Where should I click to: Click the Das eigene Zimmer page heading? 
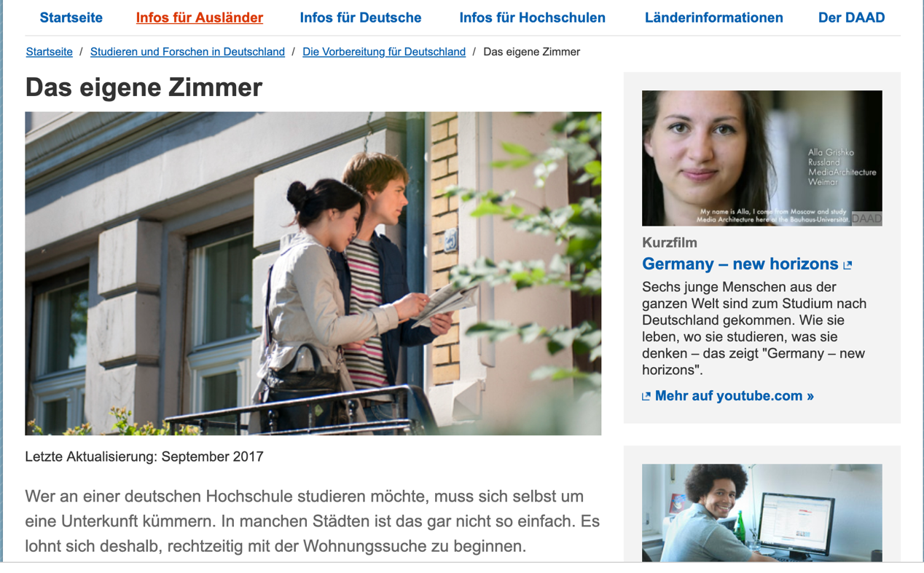(x=144, y=87)
